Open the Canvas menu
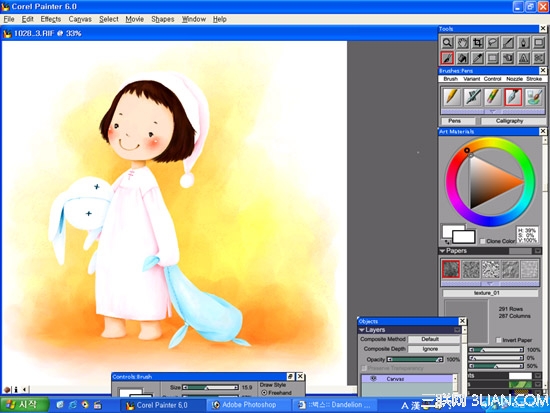 coord(80,19)
